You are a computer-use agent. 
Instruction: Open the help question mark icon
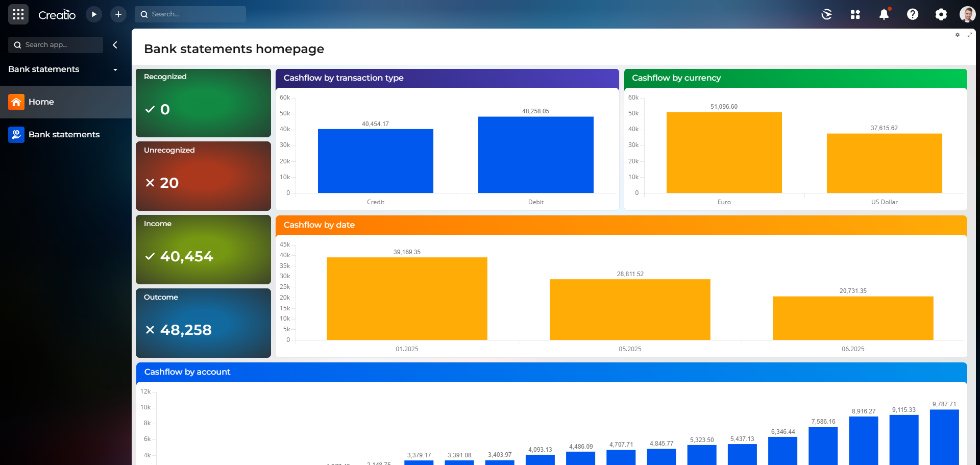tap(913, 14)
